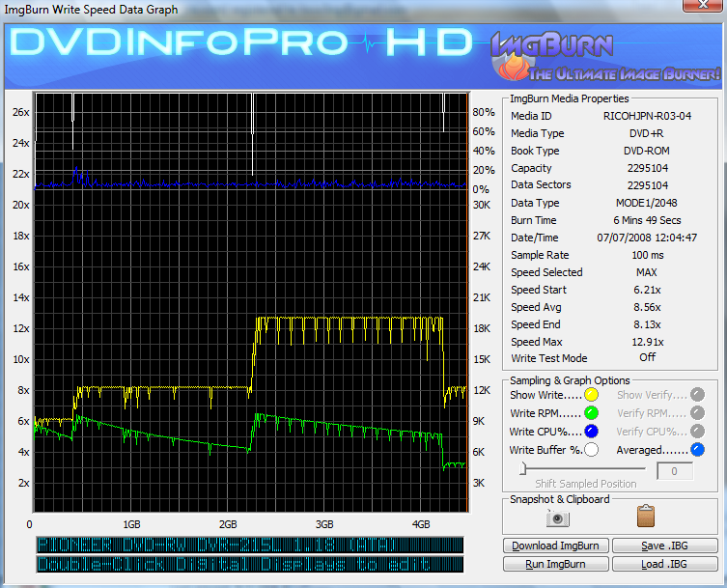Image resolution: width=727 pixels, height=588 pixels.
Task: Click the clipboard copy icon
Action: coord(646,516)
